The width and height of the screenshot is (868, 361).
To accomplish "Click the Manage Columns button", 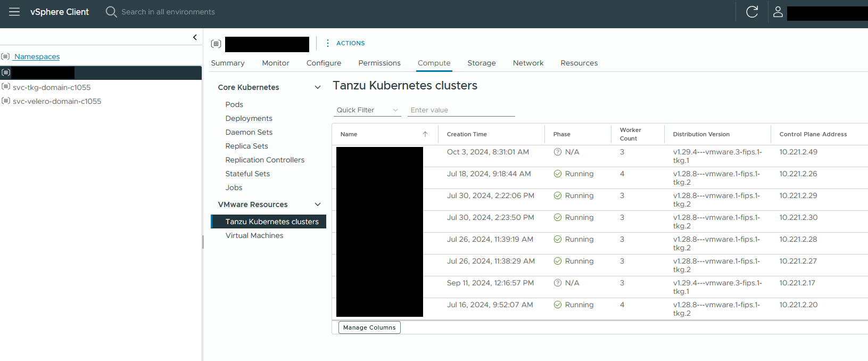I will [369, 327].
